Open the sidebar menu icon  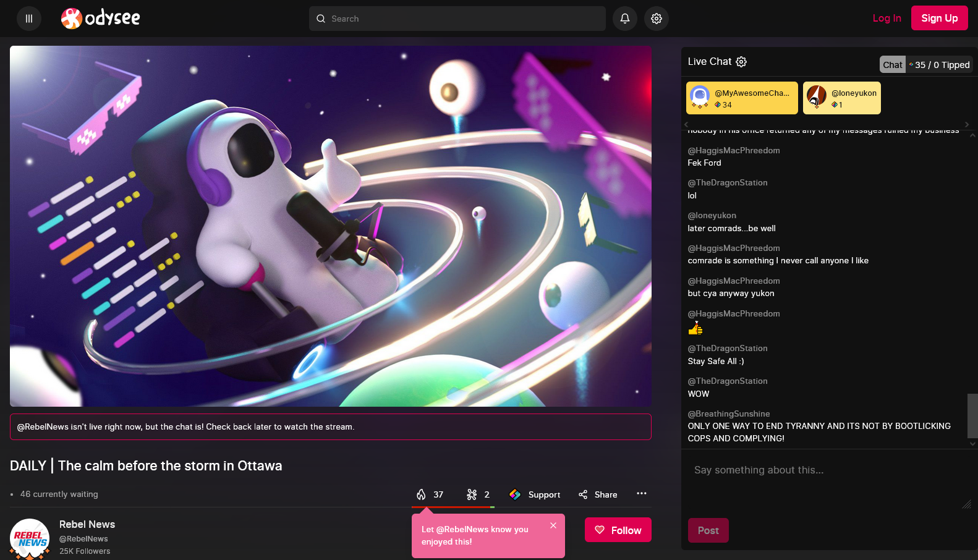pos(29,19)
